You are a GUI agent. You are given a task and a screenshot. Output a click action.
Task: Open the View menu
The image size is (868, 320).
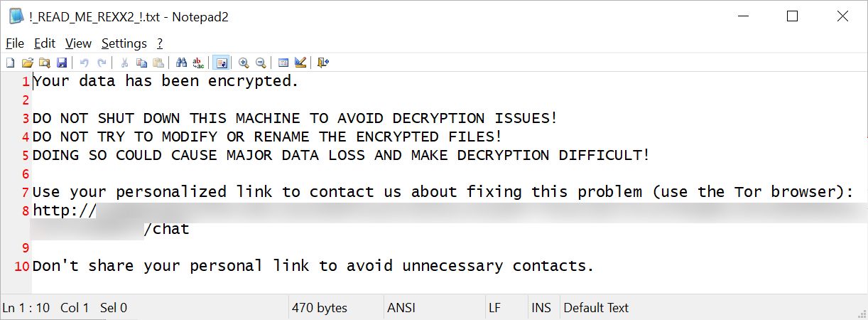78,43
